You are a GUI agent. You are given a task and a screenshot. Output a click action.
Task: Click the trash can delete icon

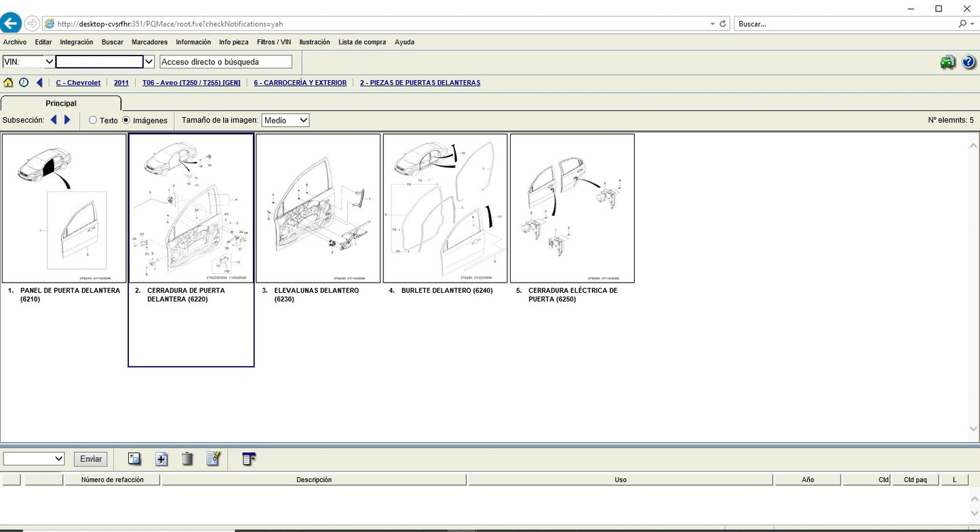187,459
